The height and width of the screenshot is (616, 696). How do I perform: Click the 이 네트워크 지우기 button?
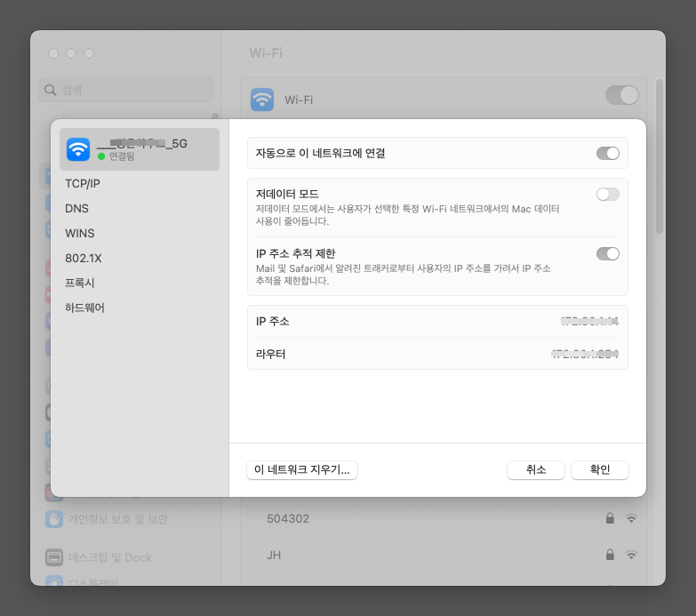click(x=302, y=469)
